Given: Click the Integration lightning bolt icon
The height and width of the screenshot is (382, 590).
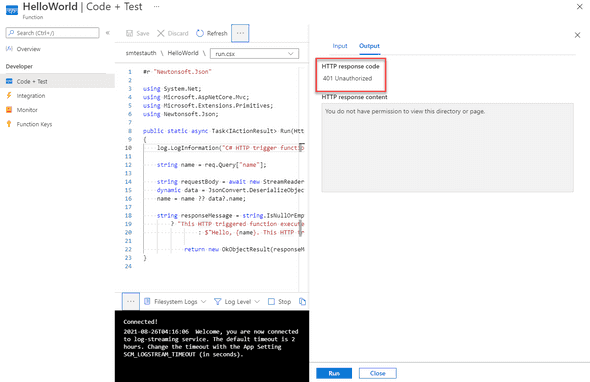Looking at the screenshot, I should [9, 96].
